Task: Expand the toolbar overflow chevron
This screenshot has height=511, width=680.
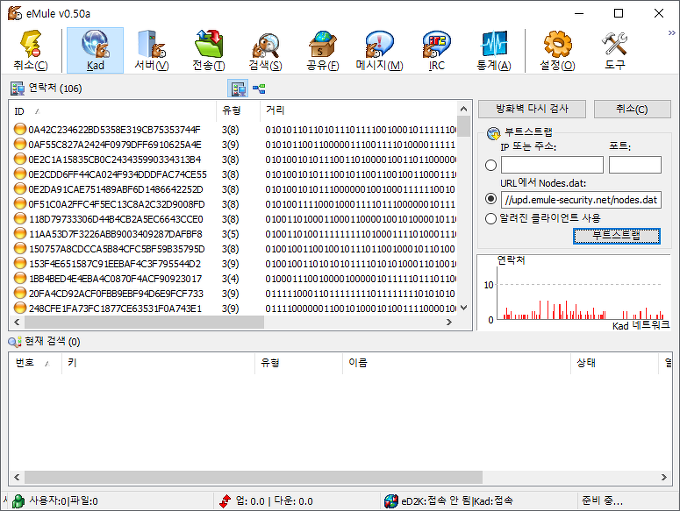Action: (x=672, y=33)
